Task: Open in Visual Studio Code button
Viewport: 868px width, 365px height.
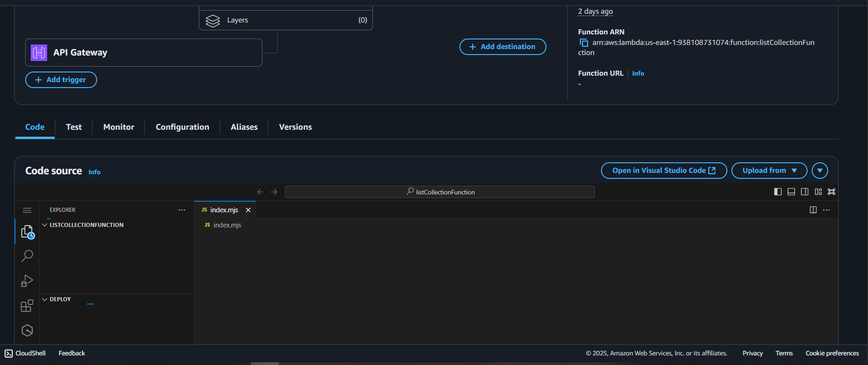Action: [x=664, y=171]
